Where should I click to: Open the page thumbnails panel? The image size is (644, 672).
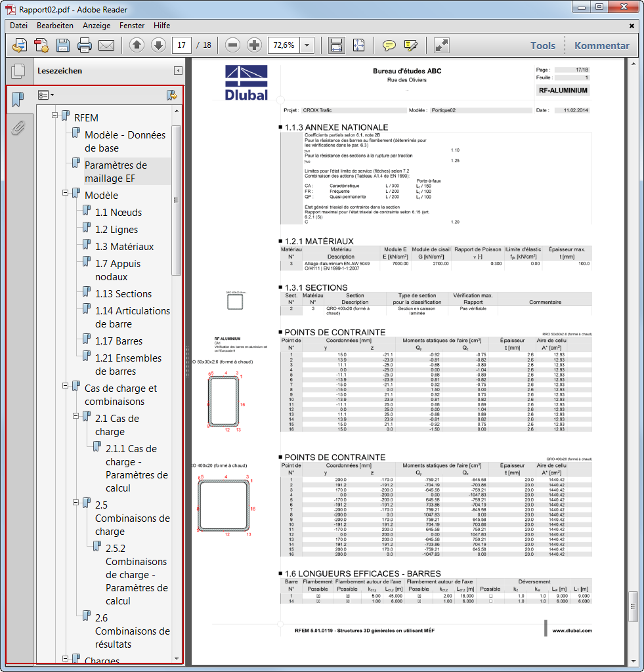(x=18, y=71)
